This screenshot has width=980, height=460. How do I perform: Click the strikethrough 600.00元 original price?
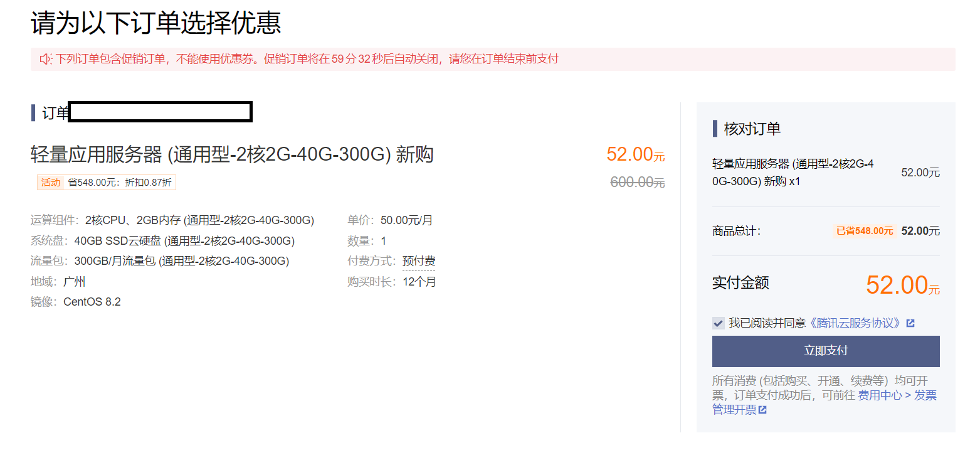point(637,183)
